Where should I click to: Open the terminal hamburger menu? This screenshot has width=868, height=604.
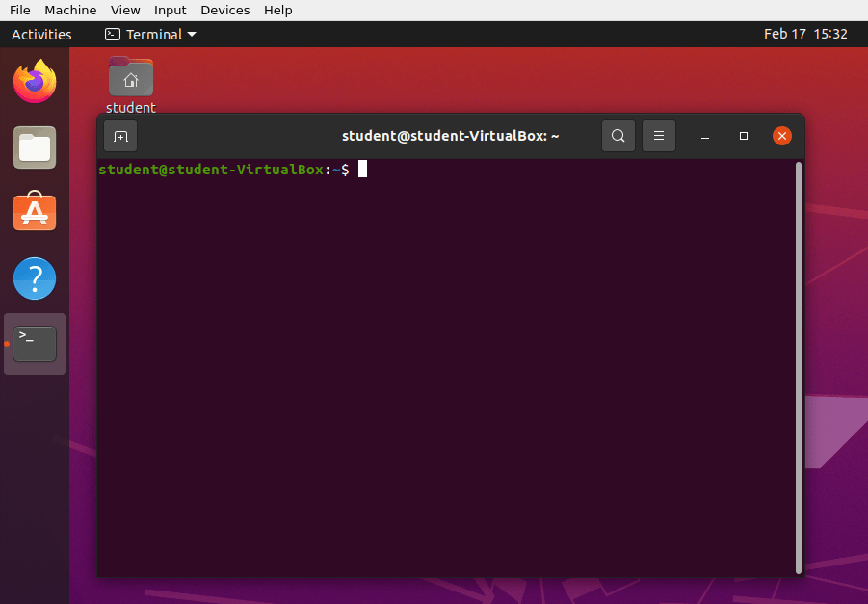click(x=659, y=136)
